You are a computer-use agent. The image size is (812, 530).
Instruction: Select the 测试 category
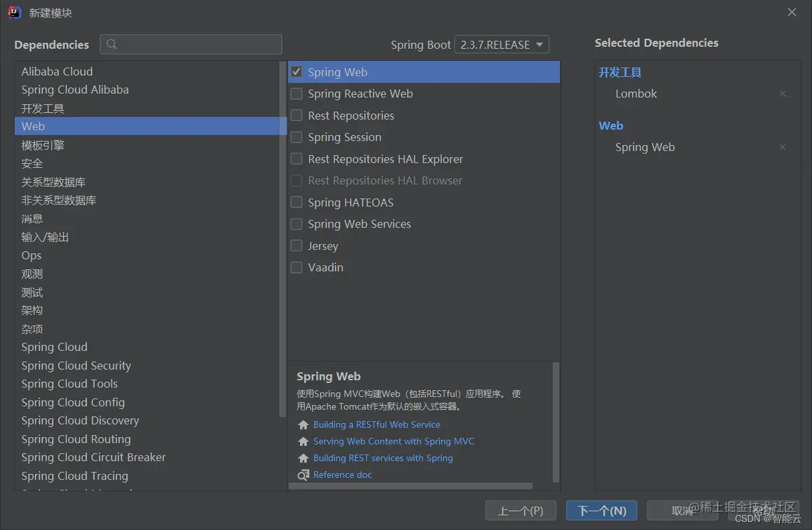coord(147,292)
